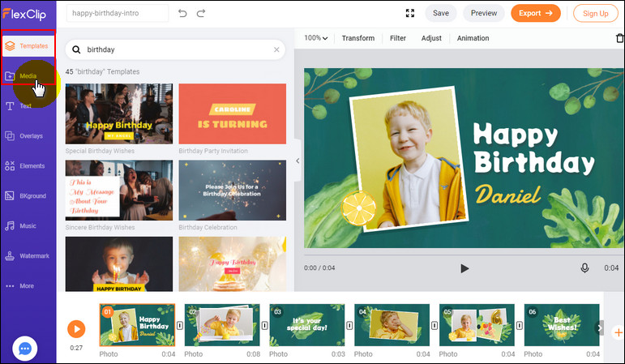This screenshot has width=625, height=364.
Task: Click the 0:00 / 0:04 time readout
Action: pos(319,268)
